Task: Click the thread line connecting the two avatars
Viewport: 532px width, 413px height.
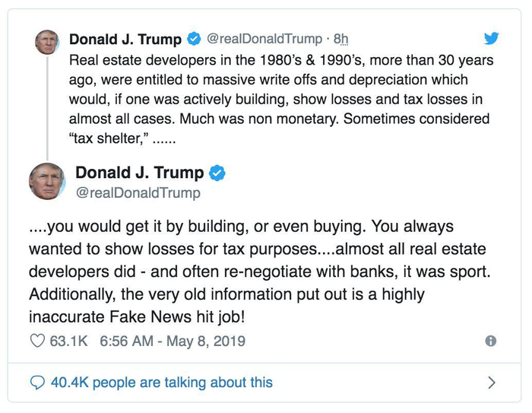Action: tap(47, 106)
